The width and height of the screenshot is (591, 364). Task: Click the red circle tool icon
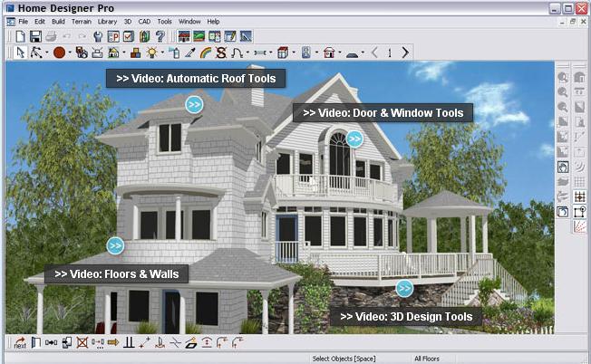[x=59, y=53]
